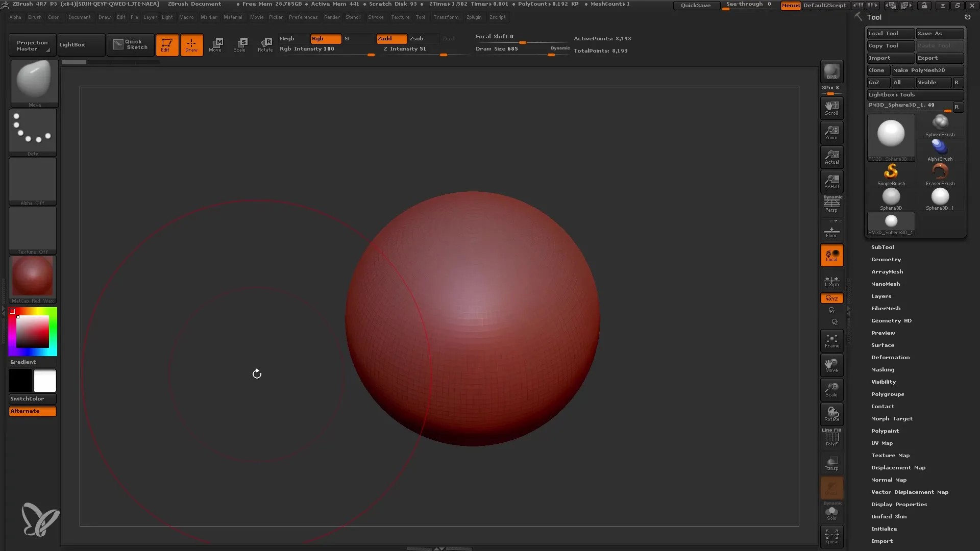Open the Stroke menu

[x=376, y=17]
